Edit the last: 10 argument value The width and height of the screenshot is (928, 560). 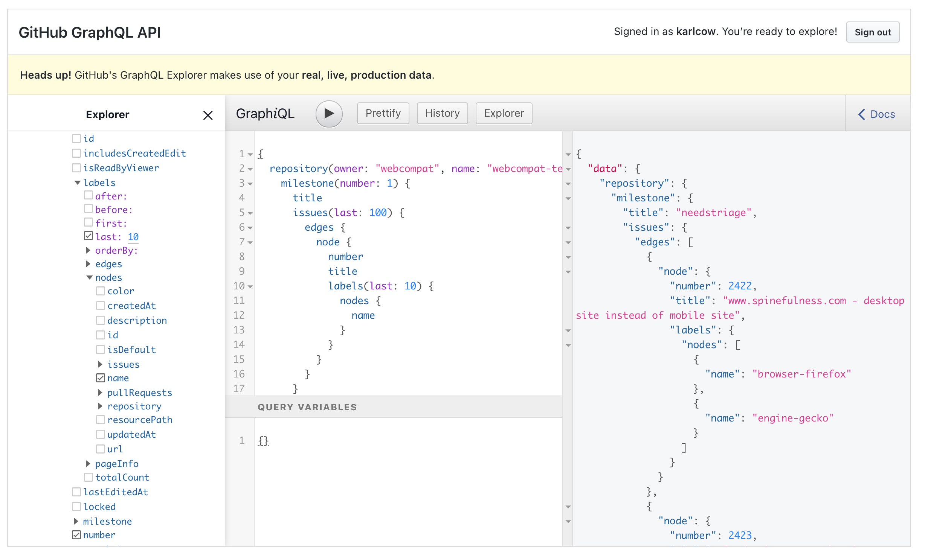[x=133, y=237]
